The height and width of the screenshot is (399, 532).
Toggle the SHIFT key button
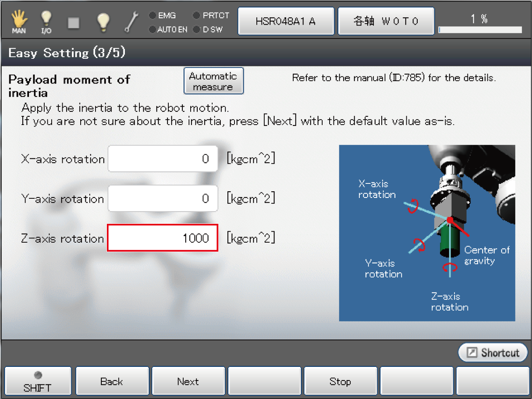click(38, 381)
